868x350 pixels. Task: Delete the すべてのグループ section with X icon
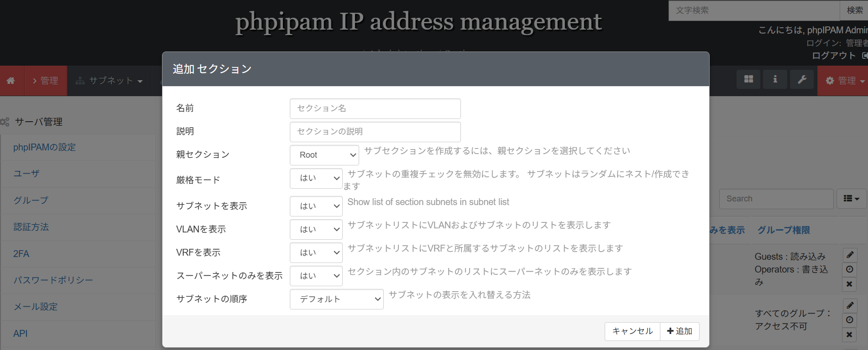click(x=850, y=335)
